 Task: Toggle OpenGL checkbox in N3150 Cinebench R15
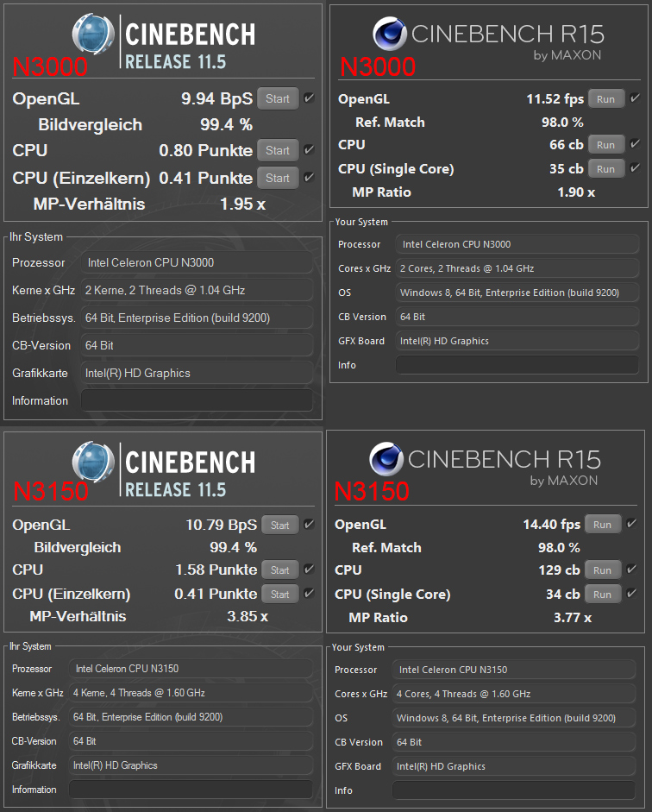pos(631,523)
